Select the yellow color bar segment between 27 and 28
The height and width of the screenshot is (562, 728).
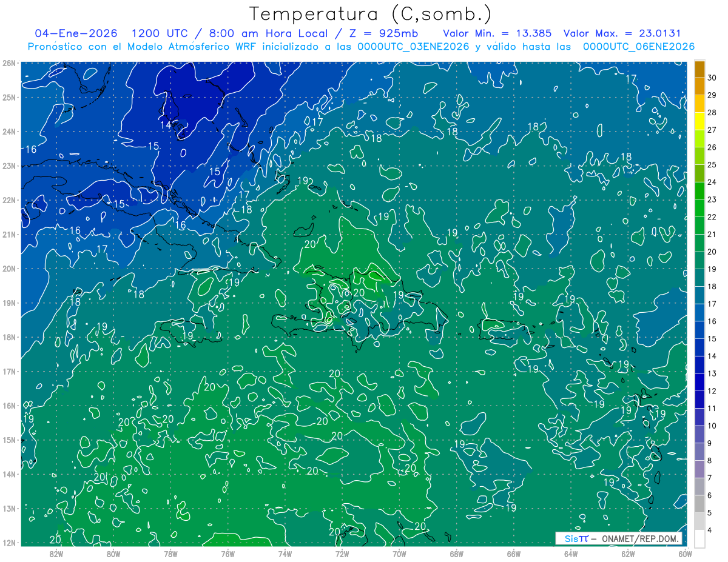[700, 121]
